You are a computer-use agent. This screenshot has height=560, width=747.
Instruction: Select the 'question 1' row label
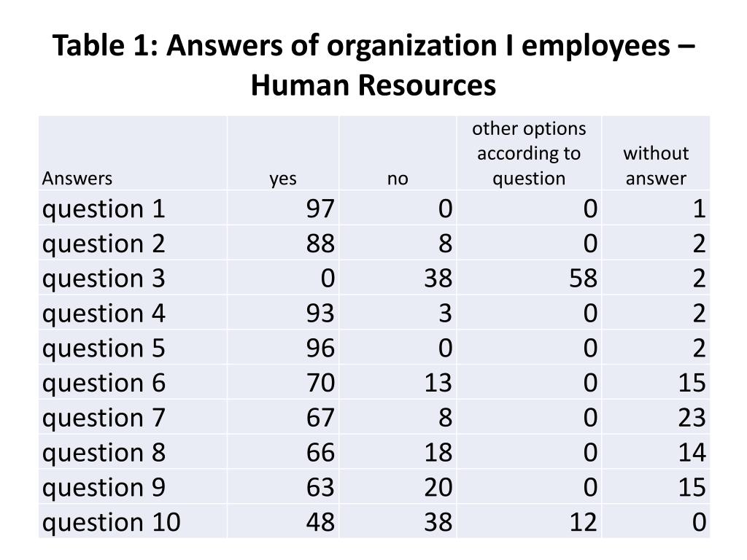pyautogui.click(x=104, y=209)
